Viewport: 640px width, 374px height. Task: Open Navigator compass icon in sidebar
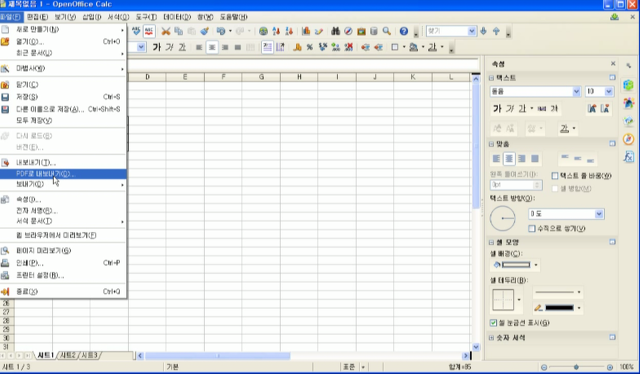629,139
